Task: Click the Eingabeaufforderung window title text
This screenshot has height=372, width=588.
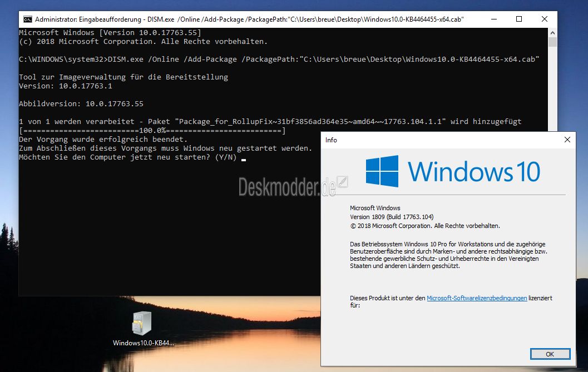Action: point(249,19)
